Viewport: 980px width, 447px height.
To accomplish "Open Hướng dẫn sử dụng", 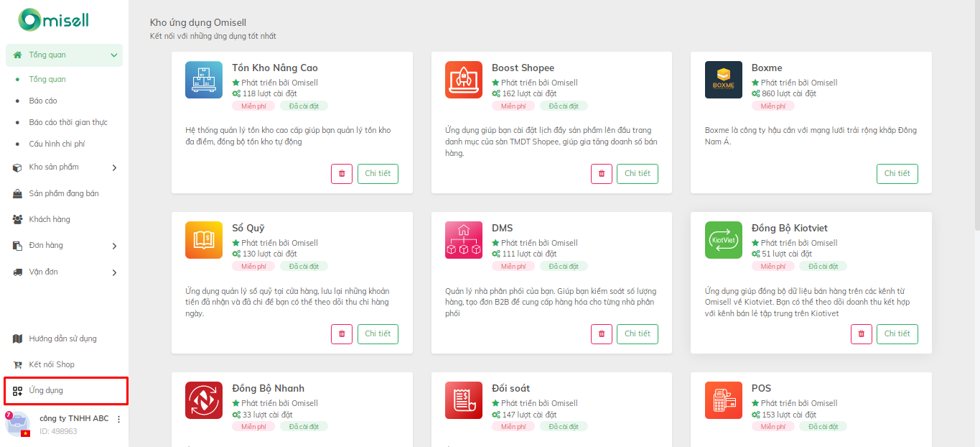I will pyautogui.click(x=64, y=338).
